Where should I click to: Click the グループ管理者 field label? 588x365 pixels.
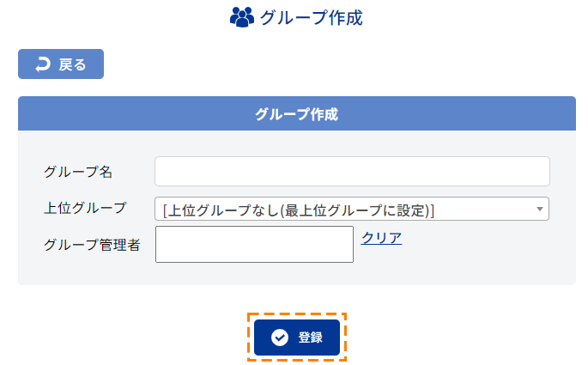[92, 245]
